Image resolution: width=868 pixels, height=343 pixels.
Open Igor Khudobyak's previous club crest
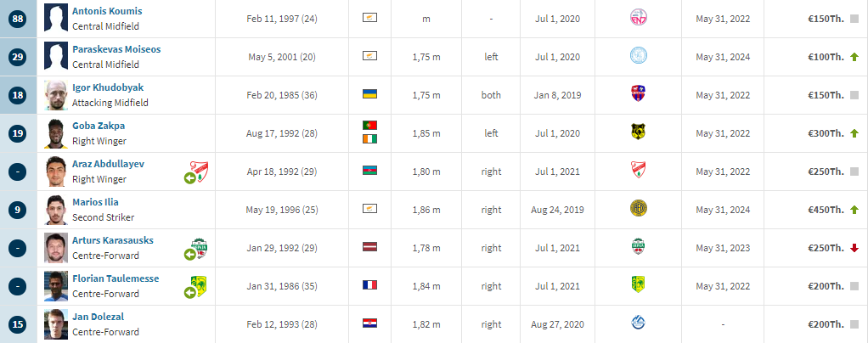[639, 93]
